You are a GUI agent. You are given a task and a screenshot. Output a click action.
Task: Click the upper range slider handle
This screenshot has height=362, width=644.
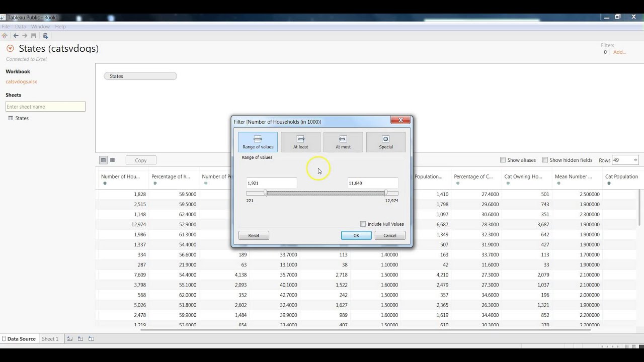[385, 193]
